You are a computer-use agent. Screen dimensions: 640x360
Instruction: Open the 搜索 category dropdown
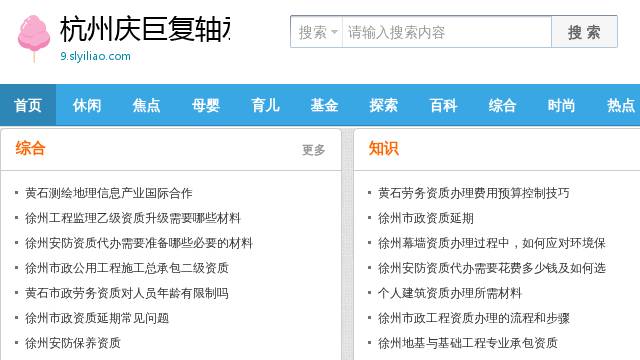(317, 32)
